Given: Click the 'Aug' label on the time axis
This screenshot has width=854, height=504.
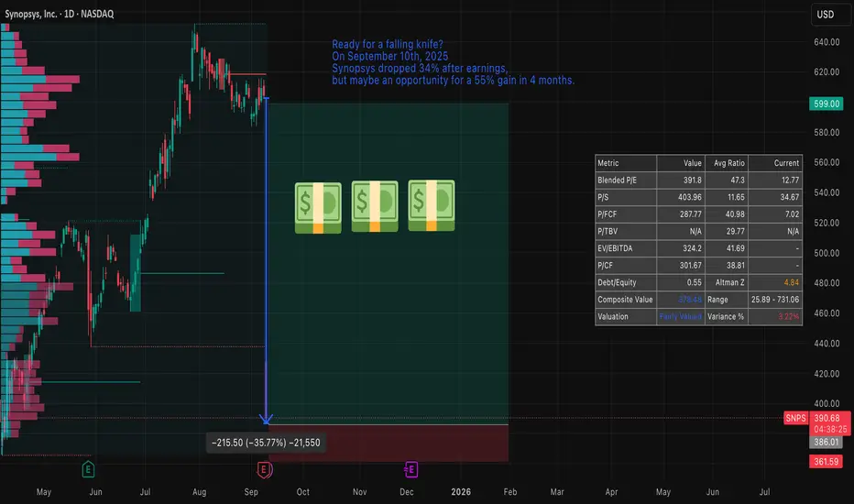Looking at the screenshot, I should point(200,491).
